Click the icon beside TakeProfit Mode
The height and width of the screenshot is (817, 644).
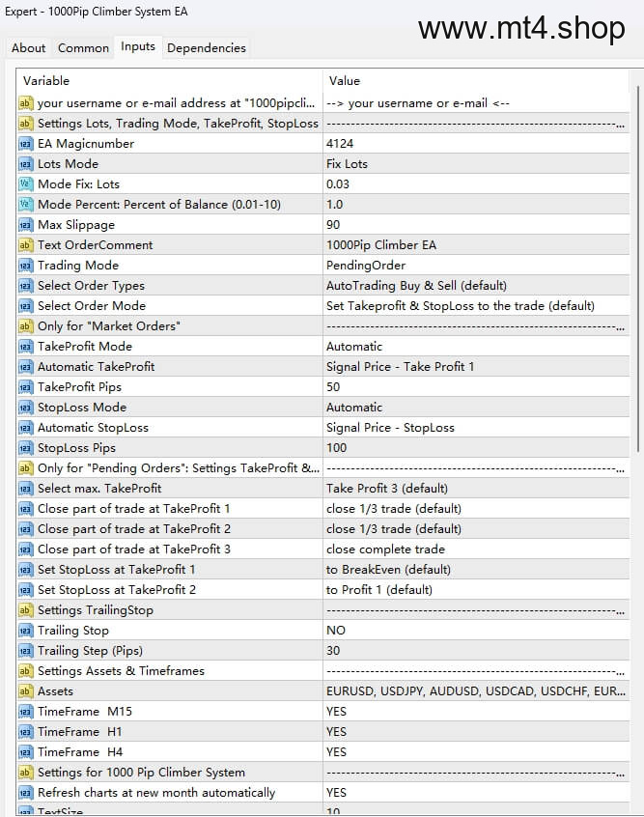[x=25, y=347]
